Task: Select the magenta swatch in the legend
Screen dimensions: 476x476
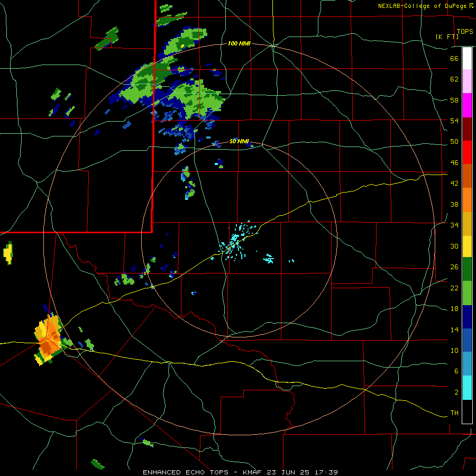Action: pyautogui.click(x=467, y=105)
